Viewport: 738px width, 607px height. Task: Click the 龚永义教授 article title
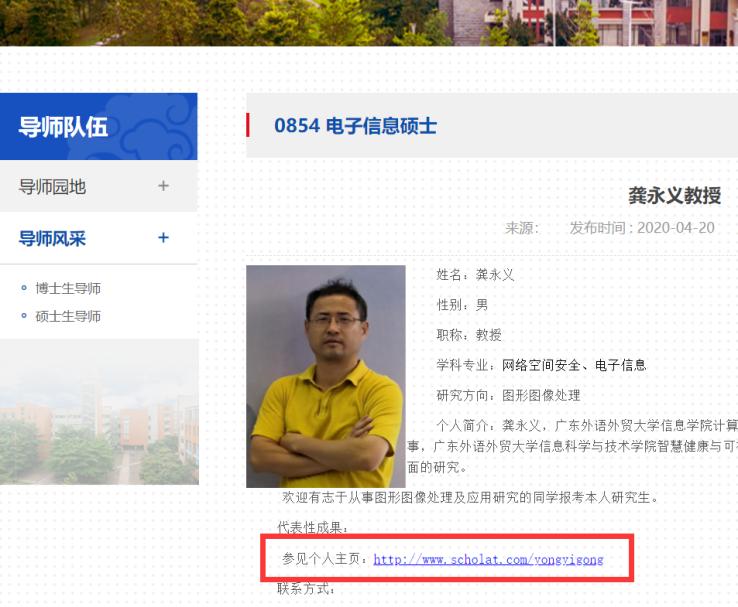tap(674, 195)
